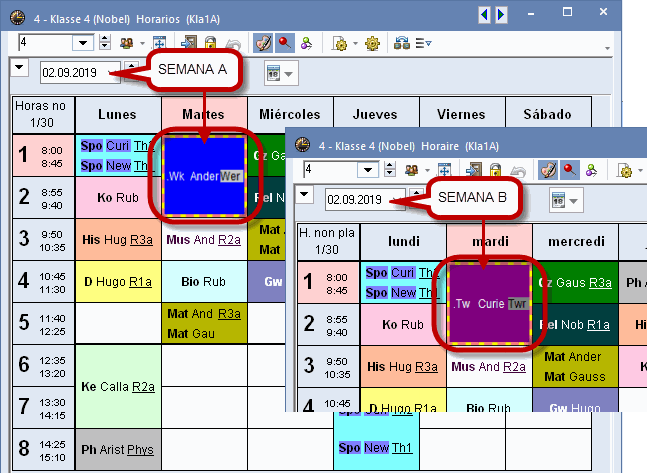Click period 5 row header 11:40 in Horarios
The width and height of the screenshot is (647, 473).
(43, 323)
